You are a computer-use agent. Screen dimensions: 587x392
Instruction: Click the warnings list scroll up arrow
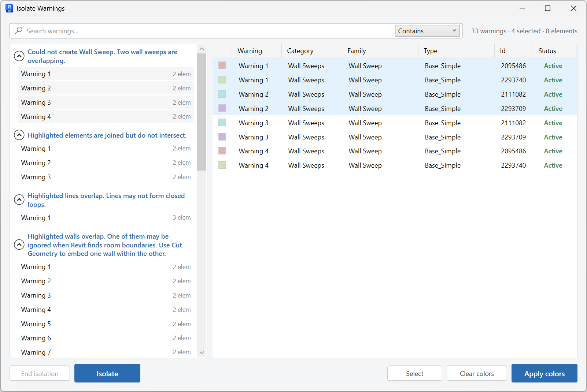click(202, 49)
